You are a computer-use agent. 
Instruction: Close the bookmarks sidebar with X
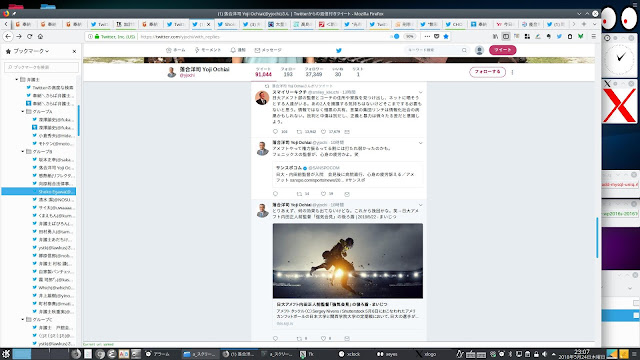coord(74,51)
